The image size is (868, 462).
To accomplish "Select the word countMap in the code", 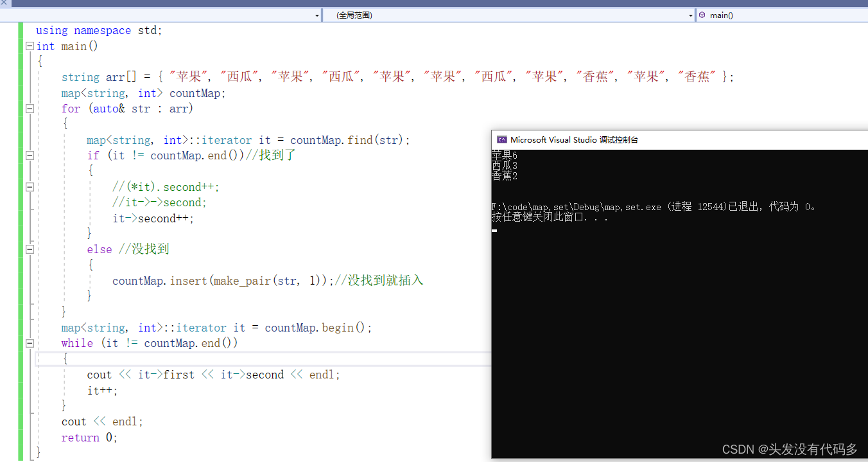I will (x=196, y=93).
